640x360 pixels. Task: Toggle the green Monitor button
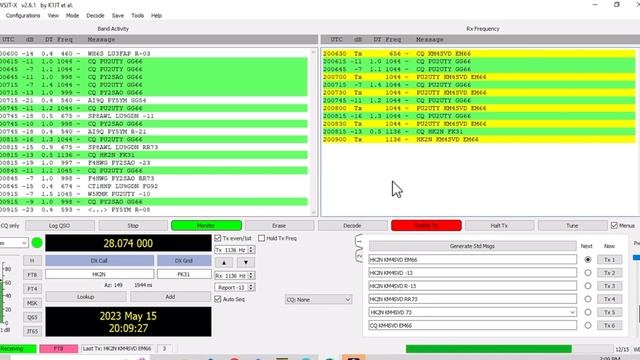pos(206,225)
